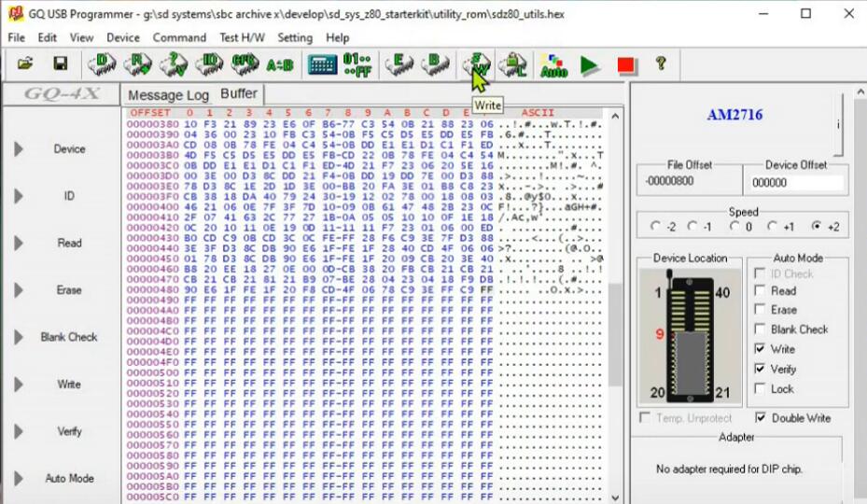Toggle the Double Write checkbox
The width and height of the screenshot is (867, 504).
pos(761,418)
